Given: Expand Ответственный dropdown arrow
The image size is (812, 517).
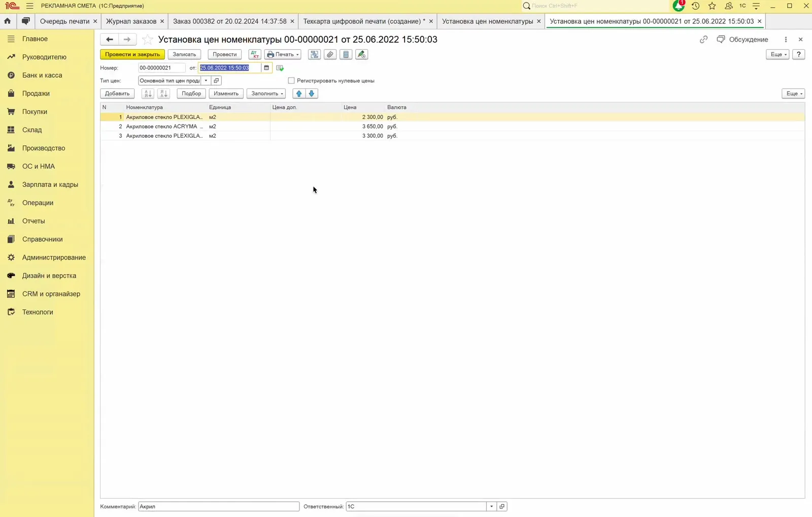Looking at the screenshot, I should 491,506.
